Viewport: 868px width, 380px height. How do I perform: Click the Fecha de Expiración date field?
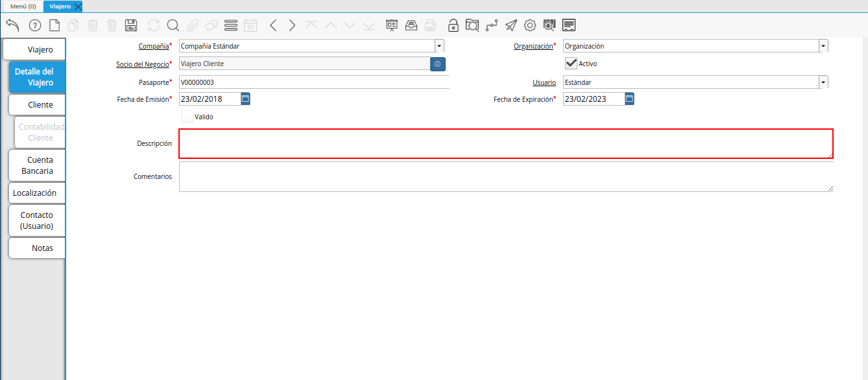coord(594,99)
